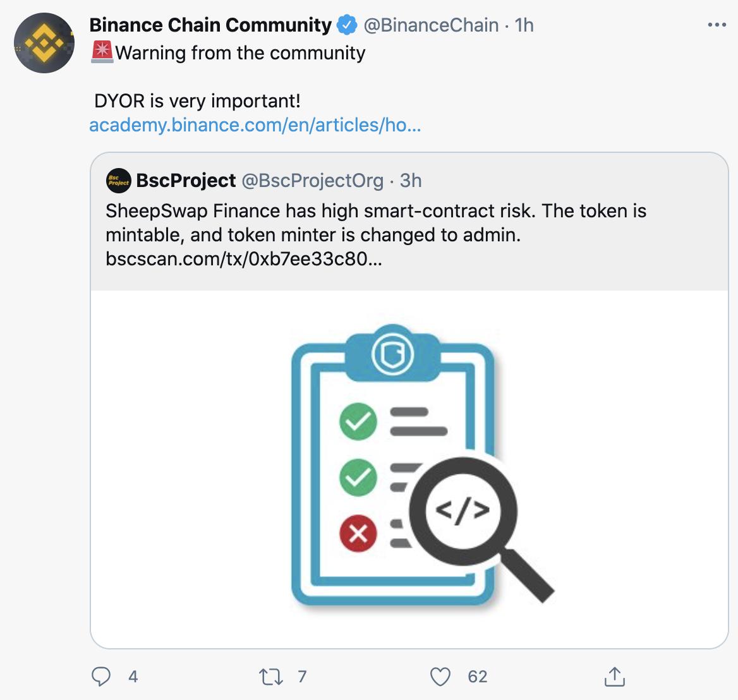Screen dimensions: 738x700
Task: Click the @BinanceChain handle
Action: pyautogui.click(x=431, y=25)
